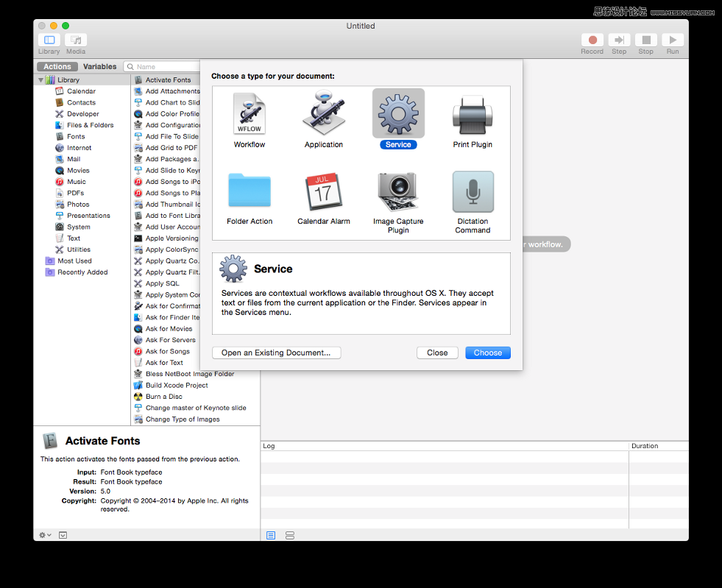This screenshot has height=588, width=722.
Task: Select the Ask for Songs action
Action: click(x=166, y=351)
